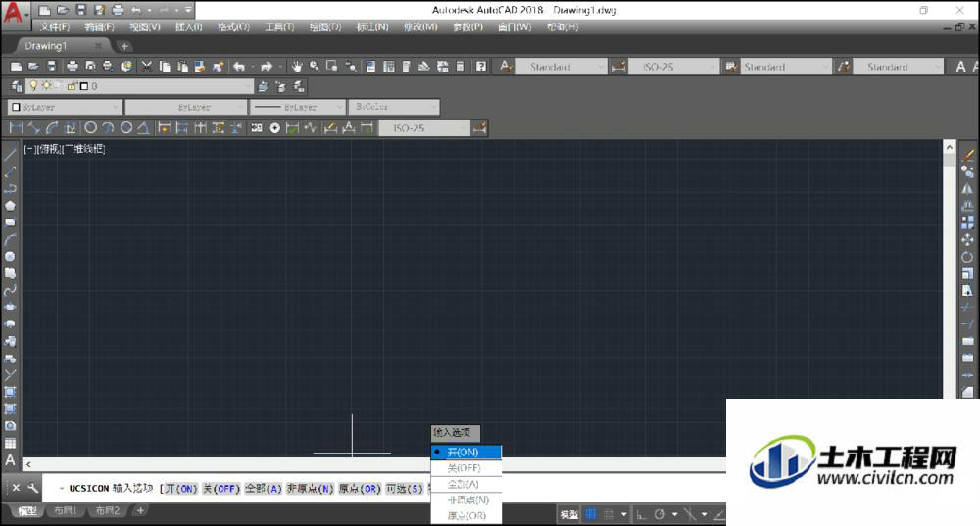Open the layer dropdown showing layer 0
980x526 pixels.
click(139, 86)
